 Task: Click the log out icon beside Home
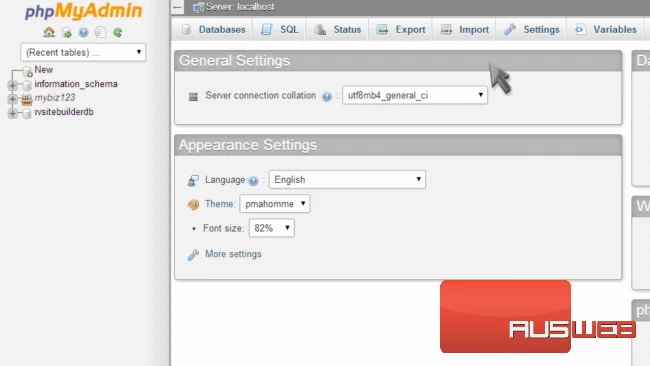[66, 32]
